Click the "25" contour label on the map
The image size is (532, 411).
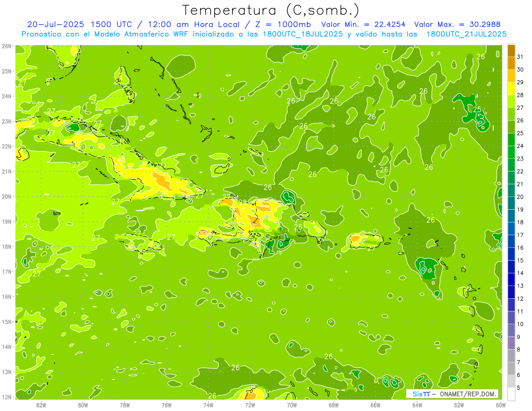[x=477, y=110]
